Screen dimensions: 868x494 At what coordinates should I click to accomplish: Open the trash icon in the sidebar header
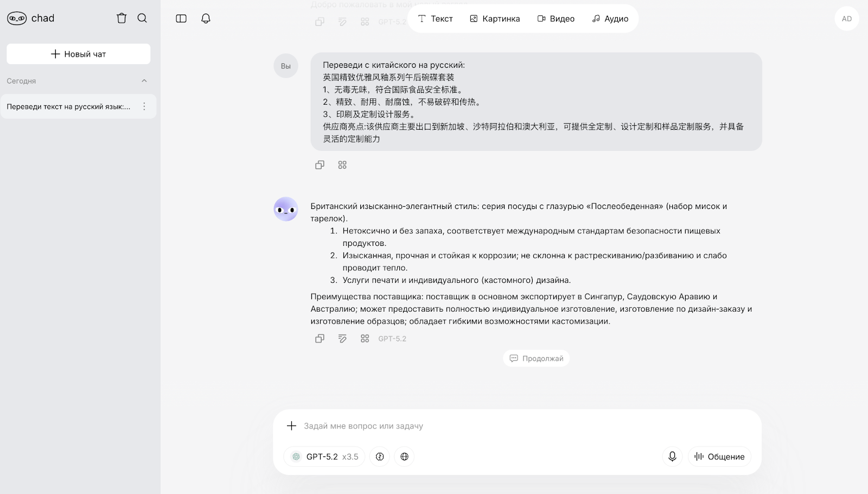pos(122,18)
